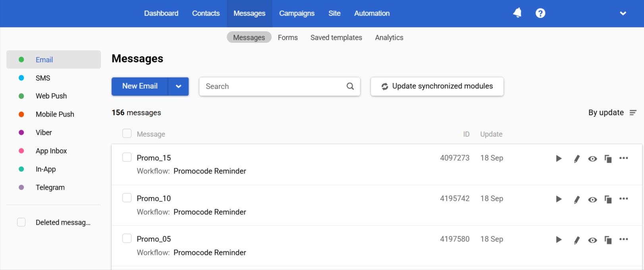Expand the account menu chevron in header
This screenshot has height=270, width=644.
click(623, 14)
